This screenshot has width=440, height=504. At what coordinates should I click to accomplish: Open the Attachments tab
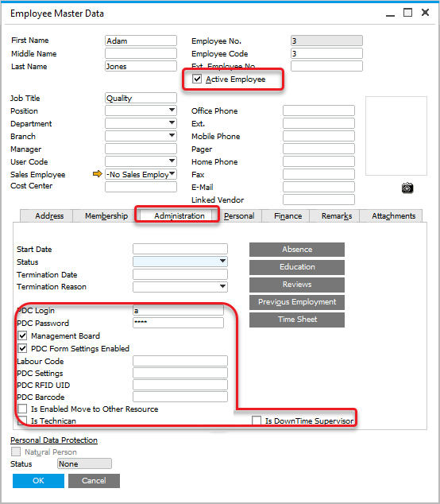point(391,215)
